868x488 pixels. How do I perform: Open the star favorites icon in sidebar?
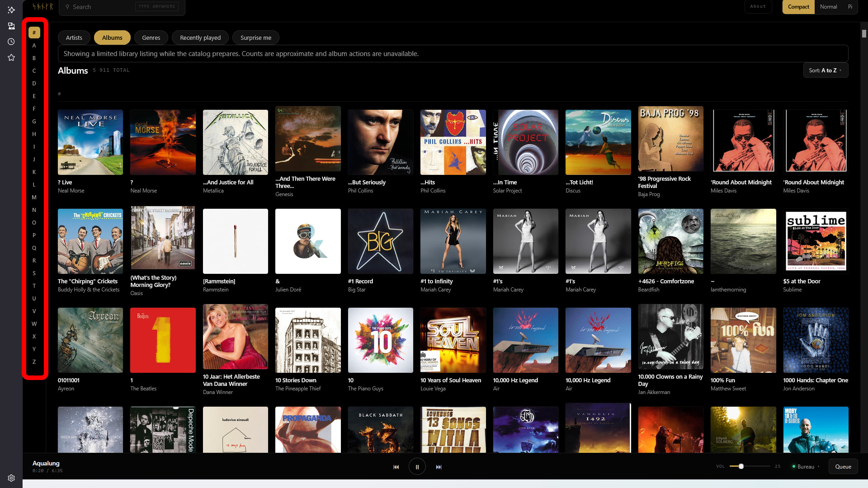pyautogui.click(x=11, y=57)
